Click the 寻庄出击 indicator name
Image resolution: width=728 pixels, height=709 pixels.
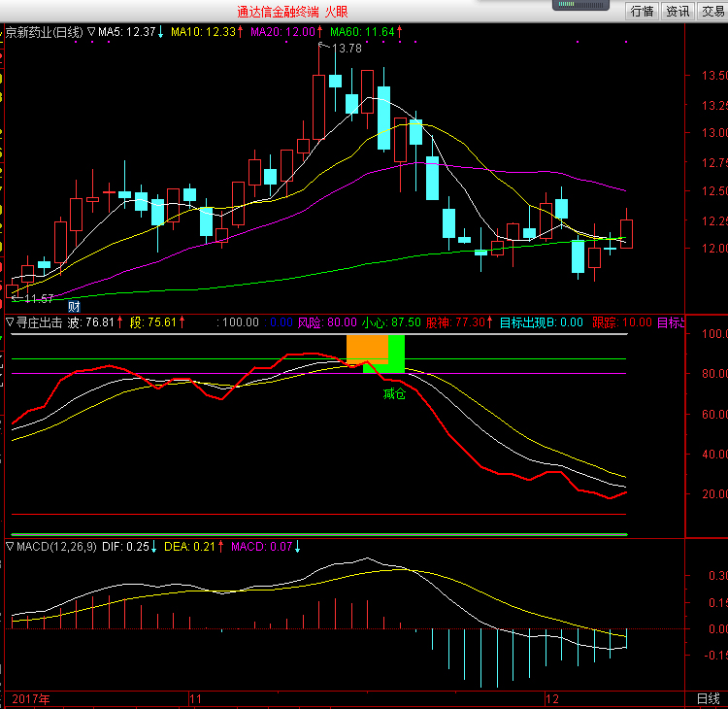click(40, 322)
